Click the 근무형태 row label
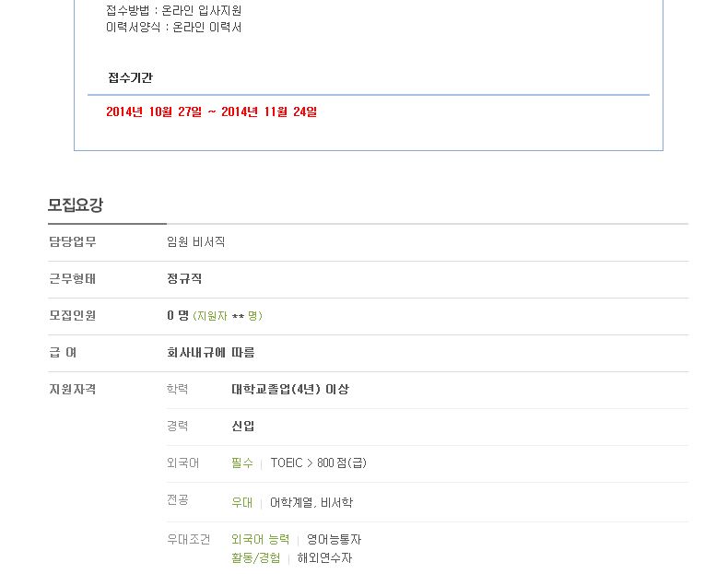Image resolution: width=728 pixels, height=574 pixels. click(73, 278)
